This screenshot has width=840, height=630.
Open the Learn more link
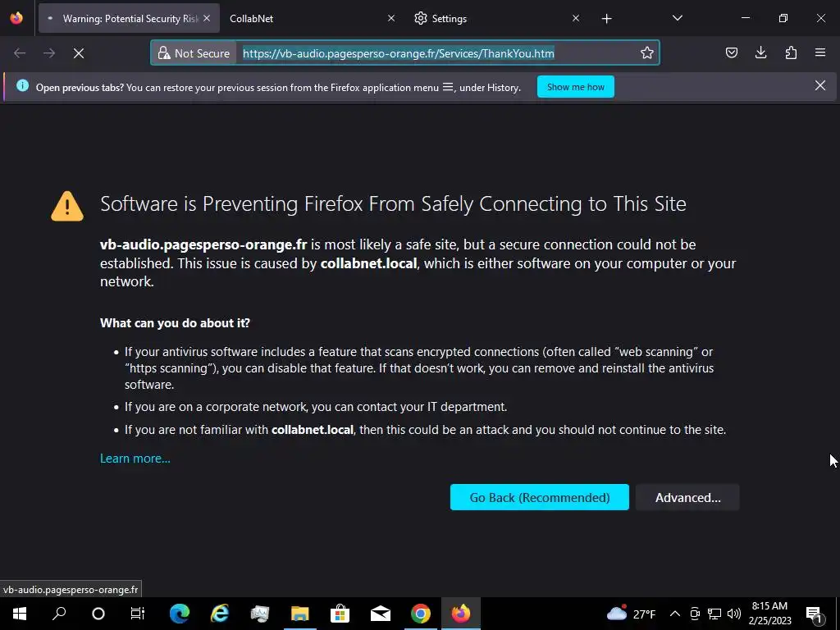[135, 459]
